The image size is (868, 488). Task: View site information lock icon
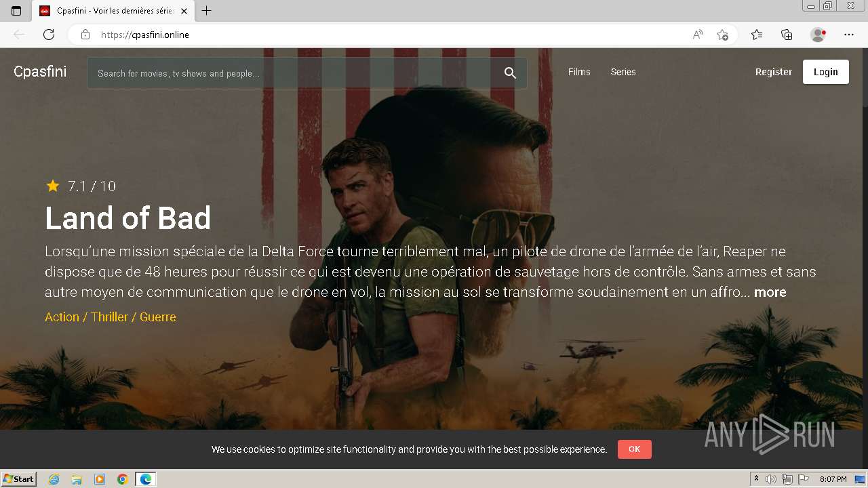pyautogui.click(x=85, y=35)
